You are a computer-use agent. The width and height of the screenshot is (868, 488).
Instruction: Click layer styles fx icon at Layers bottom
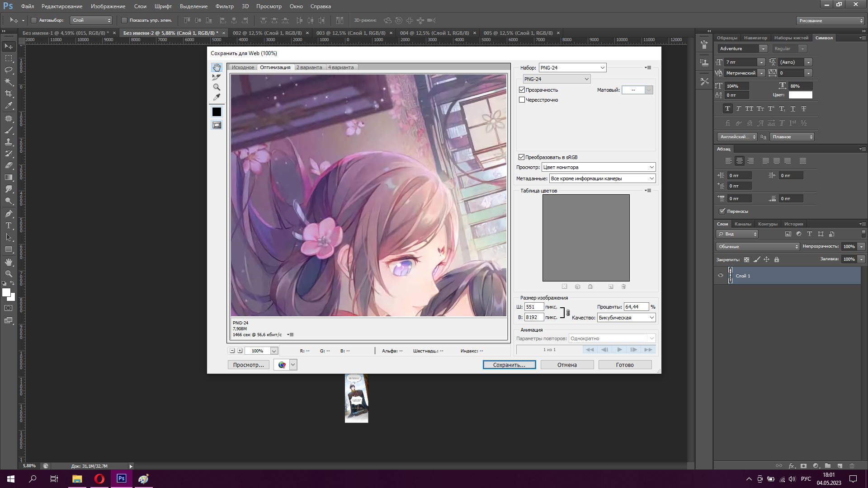click(792, 466)
